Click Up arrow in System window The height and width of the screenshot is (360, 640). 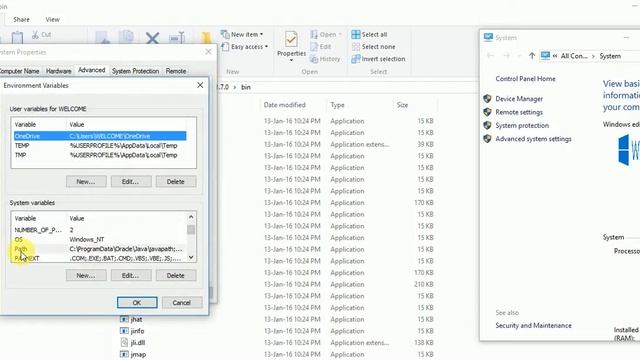click(531, 56)
